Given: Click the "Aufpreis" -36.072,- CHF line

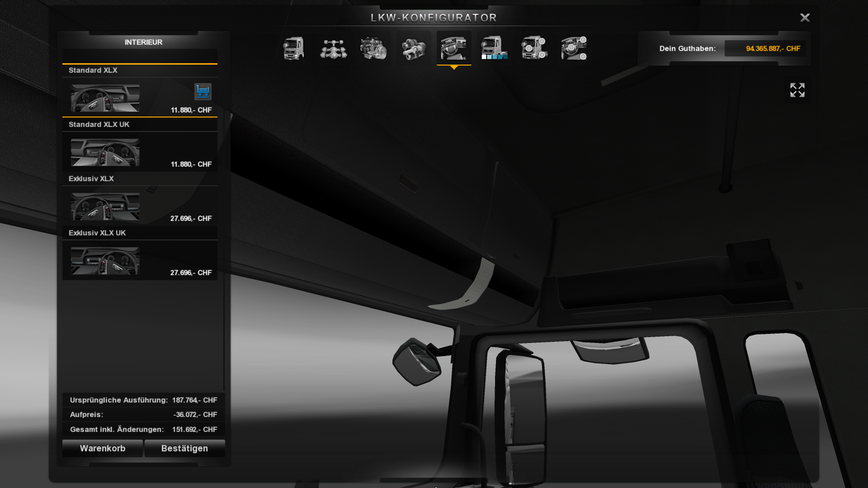Looking at the screenshot, I should (144, 414).
